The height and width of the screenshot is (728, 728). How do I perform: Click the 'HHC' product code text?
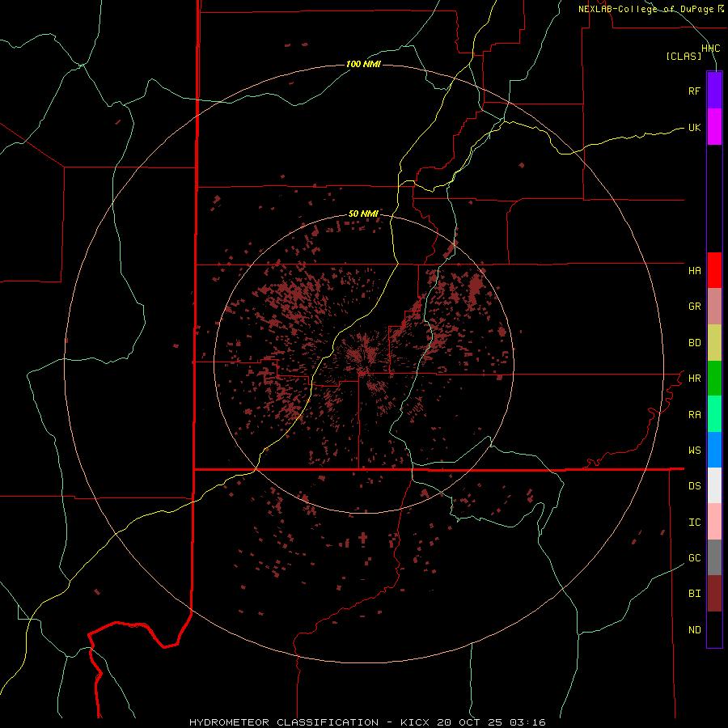(710, 49)
